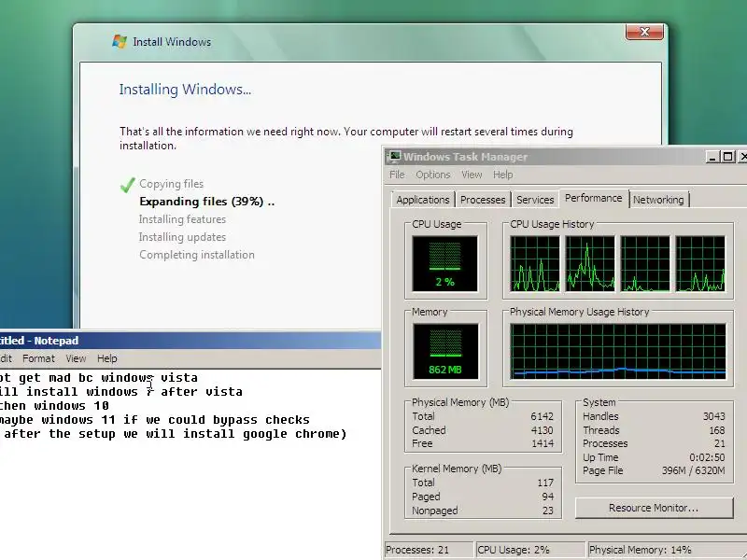Click Physical Memory Free value 1414

[543, 444]
